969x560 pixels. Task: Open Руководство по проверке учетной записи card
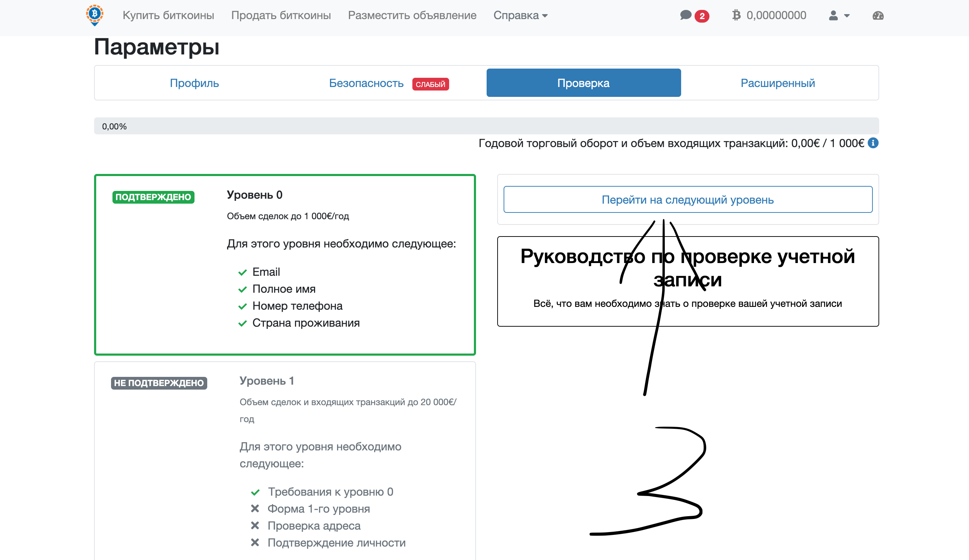(687, 281)
